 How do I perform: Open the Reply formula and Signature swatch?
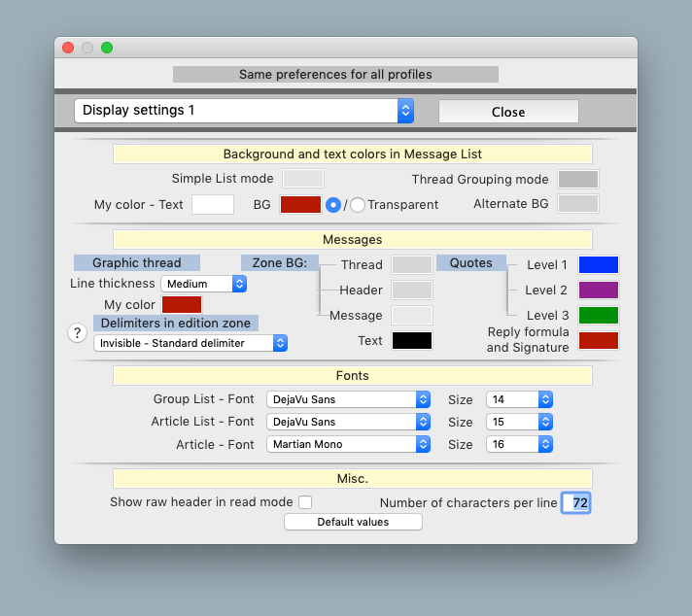[x=598, y=340]
